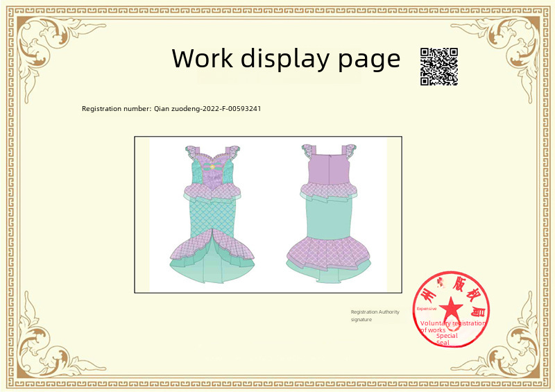Viewport: 555px width, 392px height.
Task: Click the 'Registration Authority signature' label
Action: click(x=375, y=316)
